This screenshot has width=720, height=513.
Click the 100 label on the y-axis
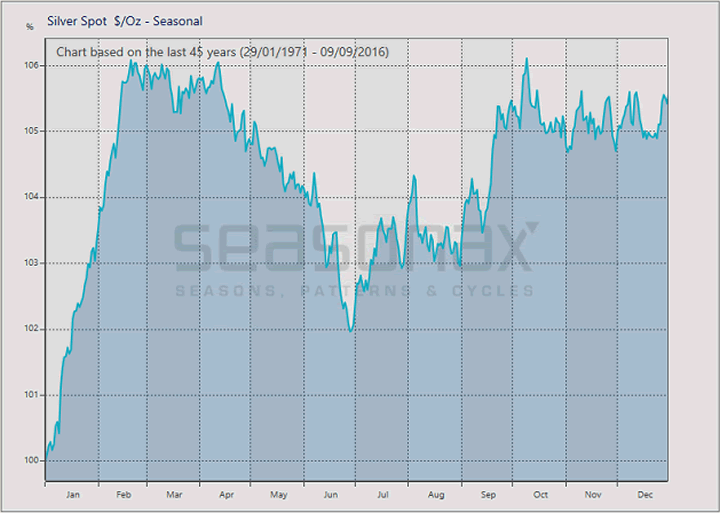point(31,461)
